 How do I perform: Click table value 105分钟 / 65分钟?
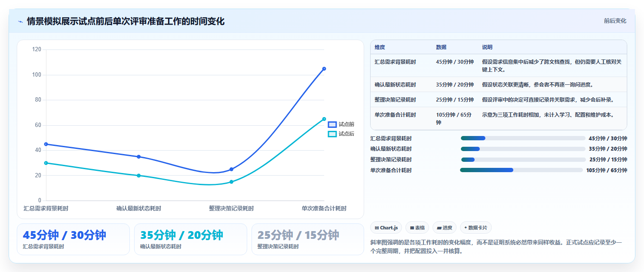click(454, 119)
